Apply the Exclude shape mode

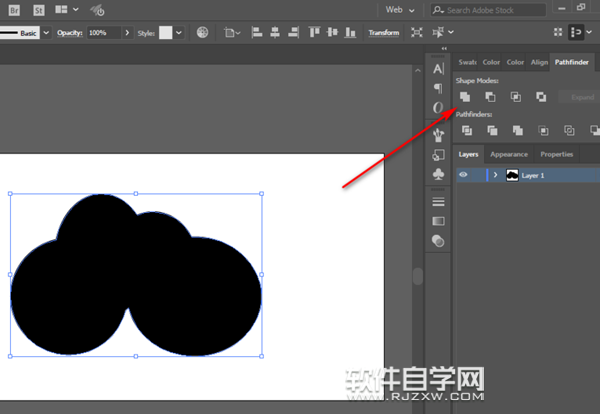pos(541,97)
